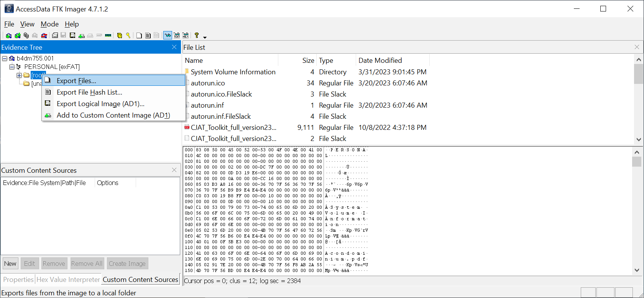Choose Add to Custom Content Image (AD1)

pyautogui.click(x=113, y=115)
